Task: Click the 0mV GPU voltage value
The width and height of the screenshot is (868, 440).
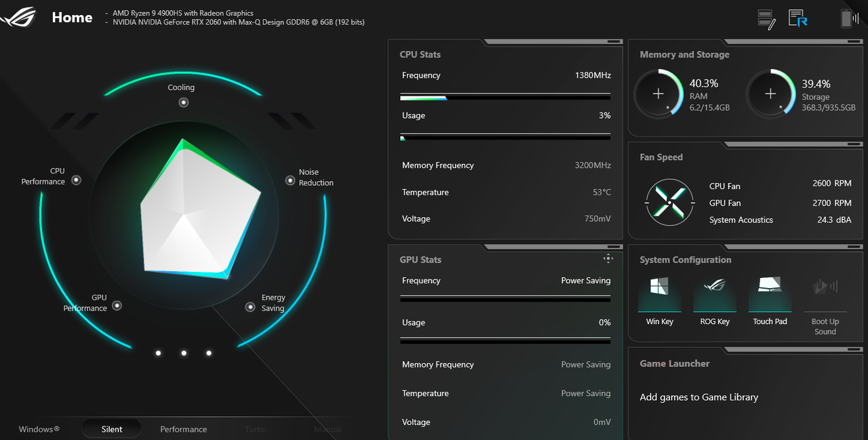Action: (601, 422)
